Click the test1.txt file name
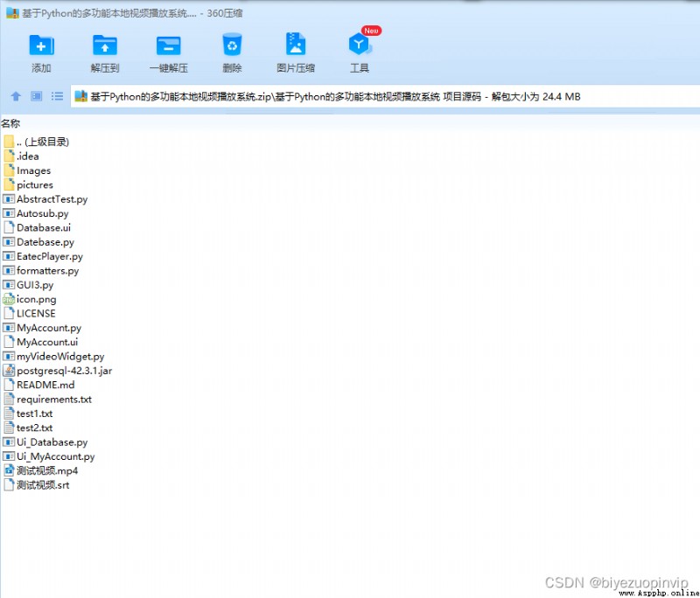The height and width of the screenshot is (598, 700). click(x=34, y=414)
